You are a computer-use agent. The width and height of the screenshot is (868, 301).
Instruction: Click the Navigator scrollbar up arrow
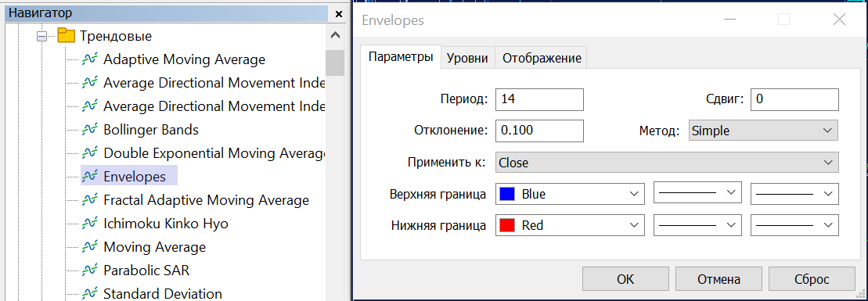pyautogui.click(x=335, y=35)
